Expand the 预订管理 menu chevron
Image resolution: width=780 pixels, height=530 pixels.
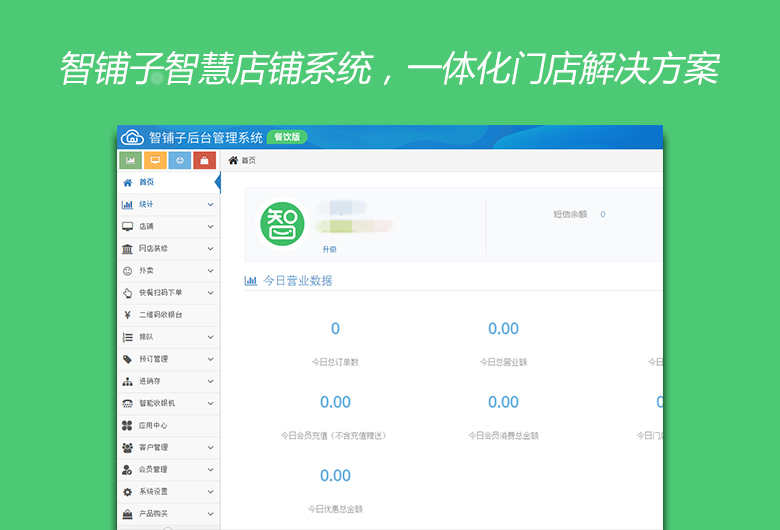click(x=210, y=359)
